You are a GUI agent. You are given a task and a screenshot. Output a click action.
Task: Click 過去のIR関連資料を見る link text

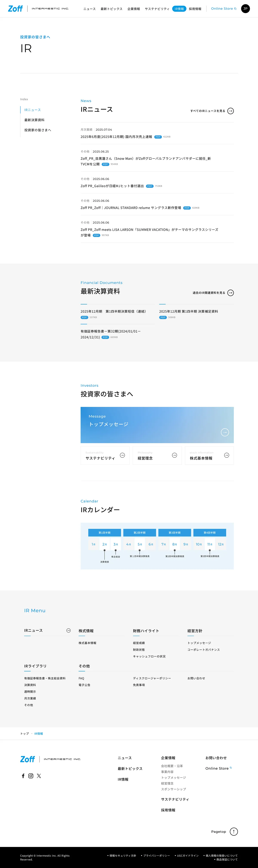click(209, 293)
